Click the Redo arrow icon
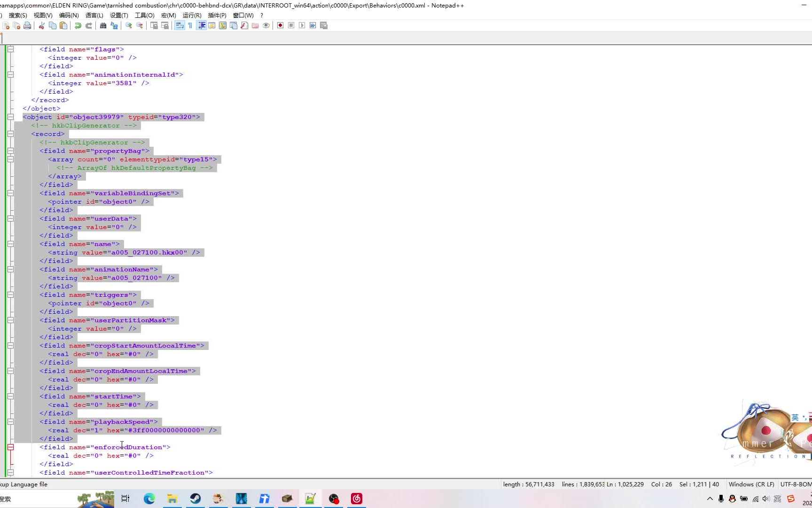This screenshot has height=508, width=812. point(89,25)
